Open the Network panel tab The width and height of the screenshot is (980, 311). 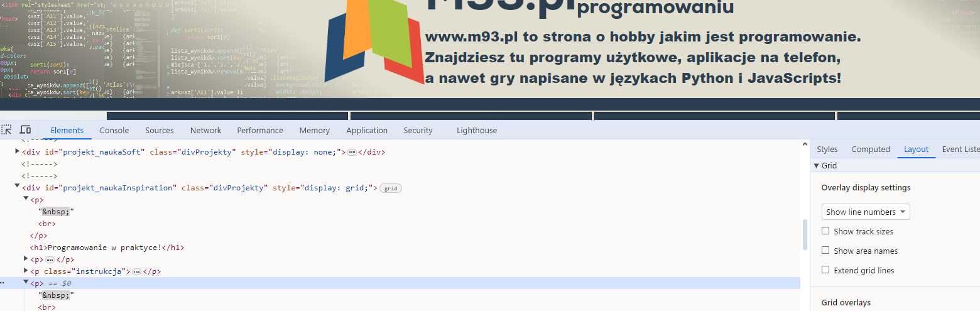(205, 131)
